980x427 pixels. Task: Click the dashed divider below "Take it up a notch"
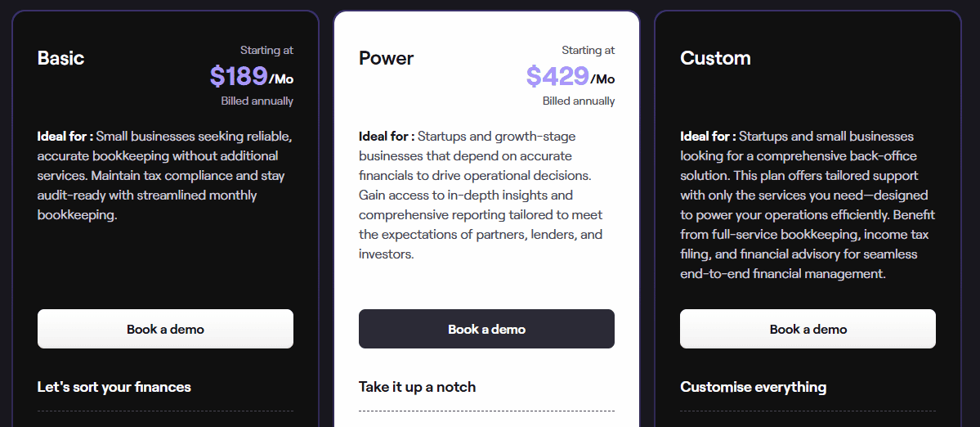coord(486,411)
